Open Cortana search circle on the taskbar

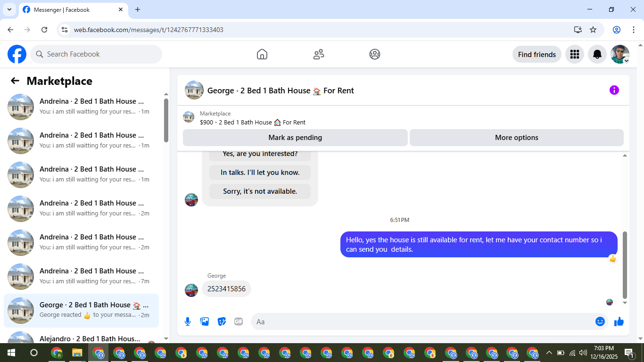pyautogui.click(x=34, y=353)
